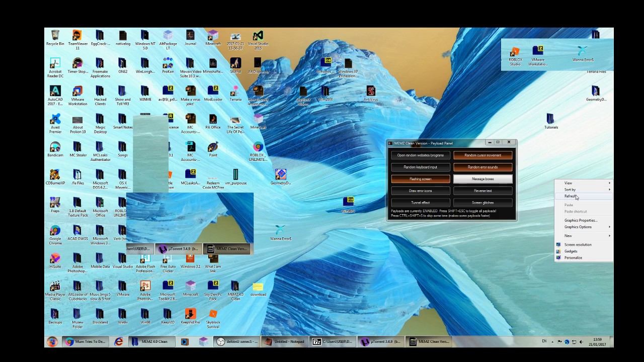Select the Recycle Bin desktop icon

(55, 38)
